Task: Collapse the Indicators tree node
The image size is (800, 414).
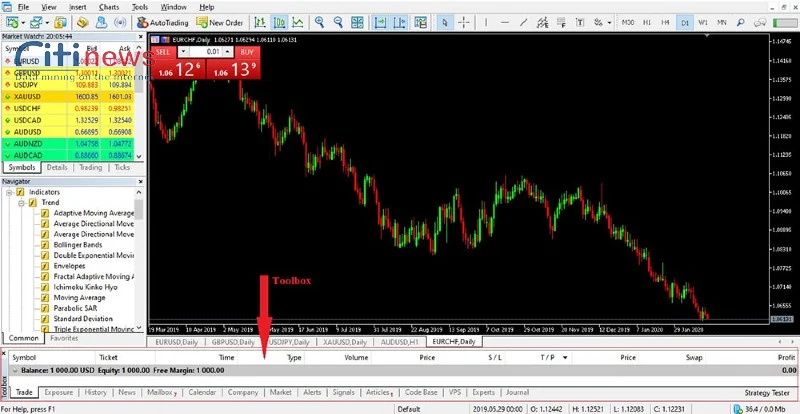Action: 9,192
